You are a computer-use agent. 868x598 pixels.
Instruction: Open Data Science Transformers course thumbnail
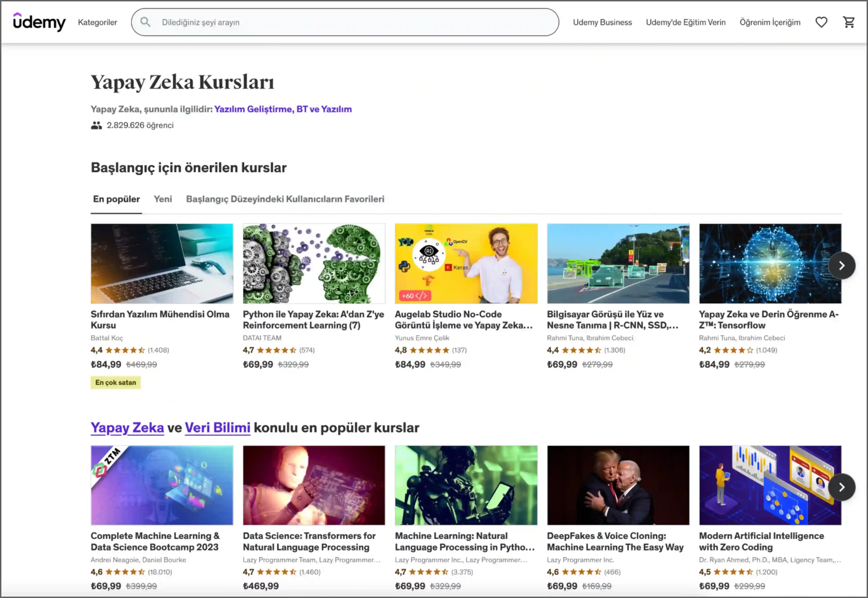[314, 485]
